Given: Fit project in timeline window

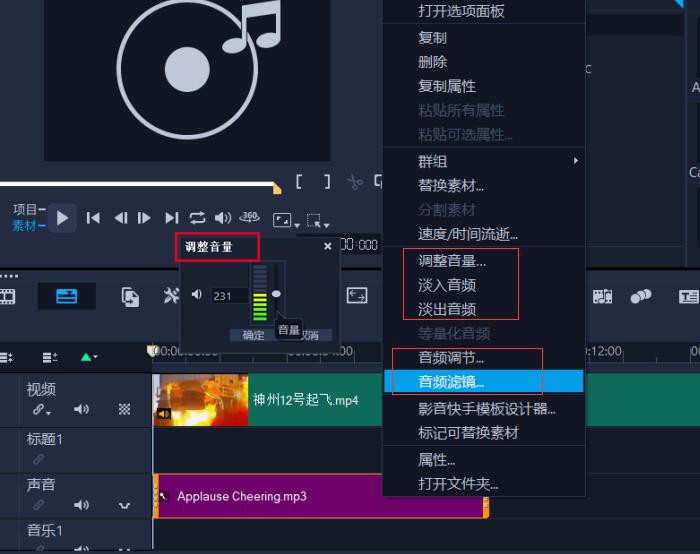Looking at the screenshot, I should tap(357, 296).
